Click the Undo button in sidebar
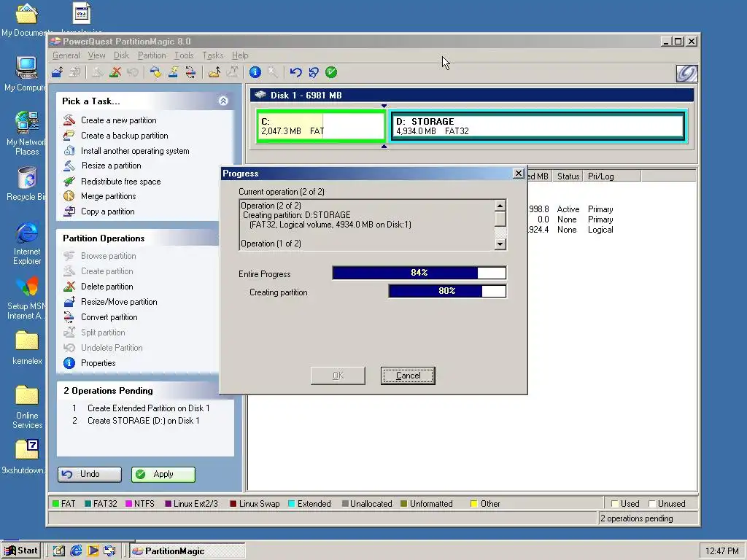747x560 pixels. coord(90,474)
